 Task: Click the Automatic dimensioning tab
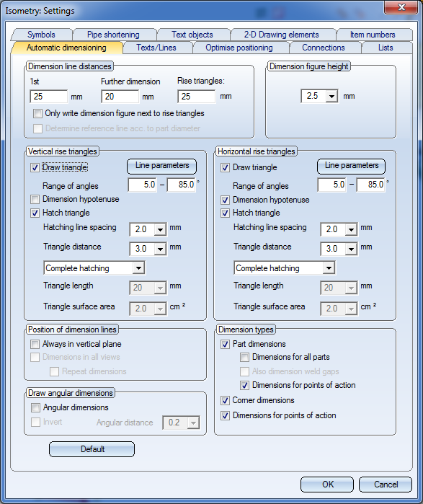point(66,48)
